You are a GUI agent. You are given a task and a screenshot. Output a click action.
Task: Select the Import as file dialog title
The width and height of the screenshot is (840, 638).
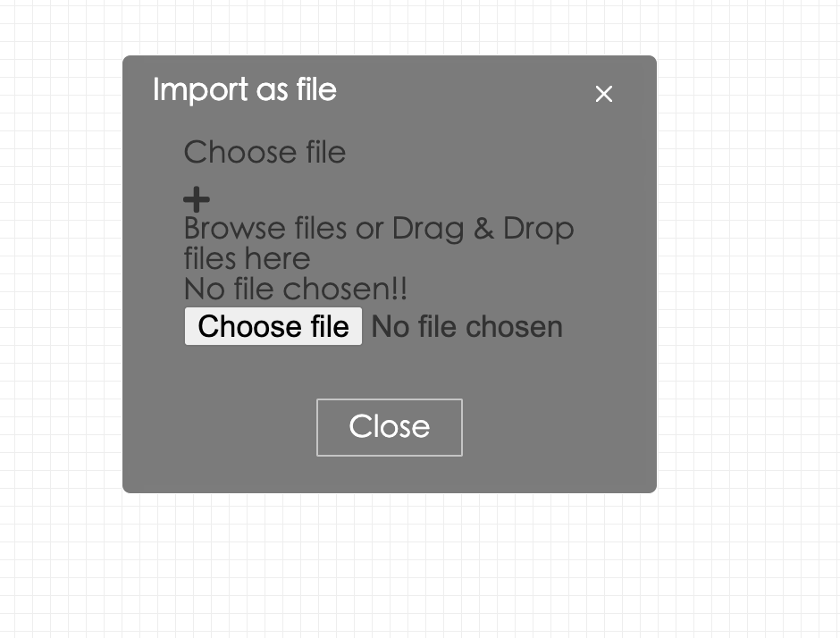coord(245,89)
